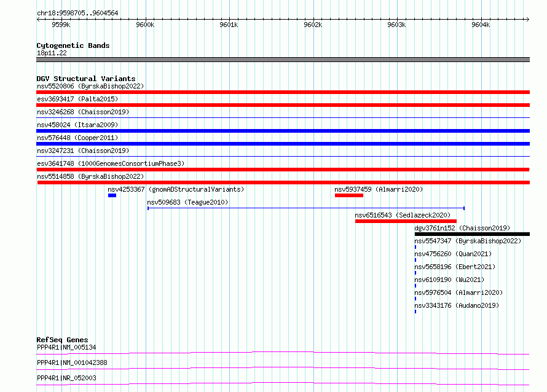Image resolution: width=547 pixels, height=392 pixels.
Task: Click the 9600k ruler position
Action: pos(145,25)
